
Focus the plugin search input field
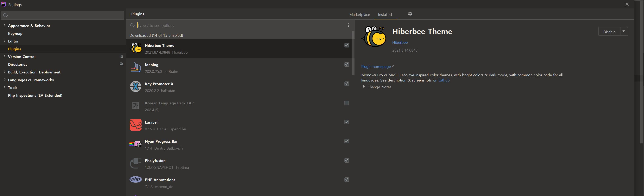point(240,25)
